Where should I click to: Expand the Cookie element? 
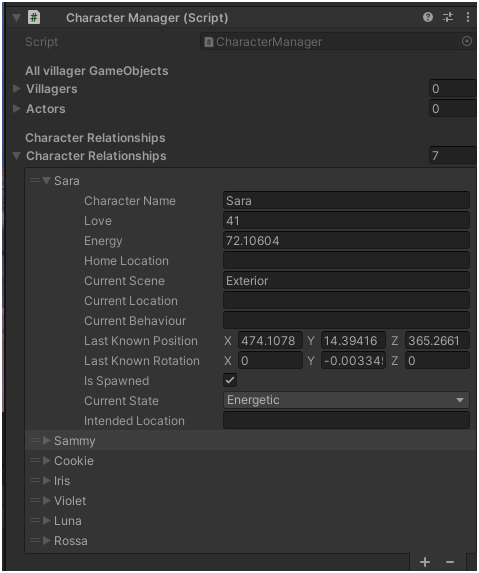point(46,460)
